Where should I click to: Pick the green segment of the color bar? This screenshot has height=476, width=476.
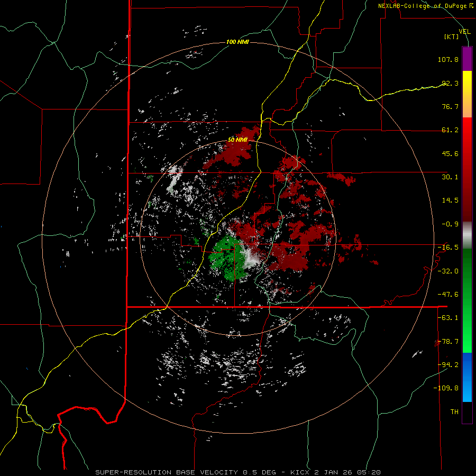point(467,300)
